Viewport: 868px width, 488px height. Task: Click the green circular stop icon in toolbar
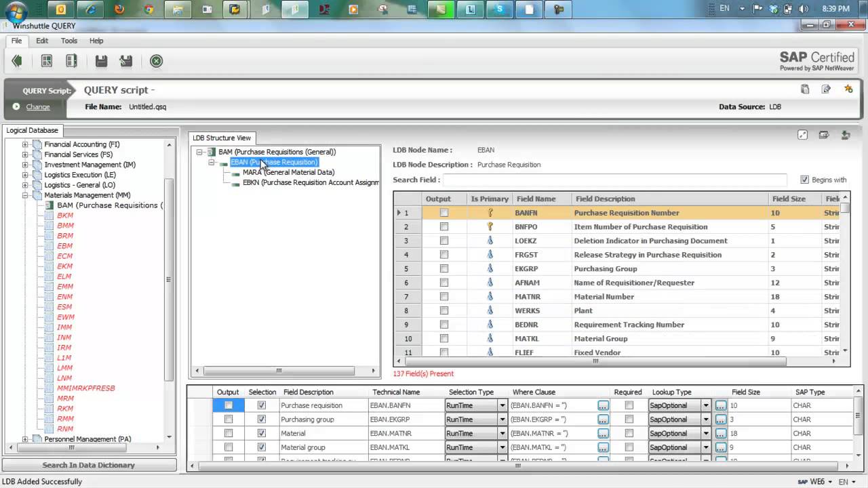pyautogui.click(x=156, y=61)
